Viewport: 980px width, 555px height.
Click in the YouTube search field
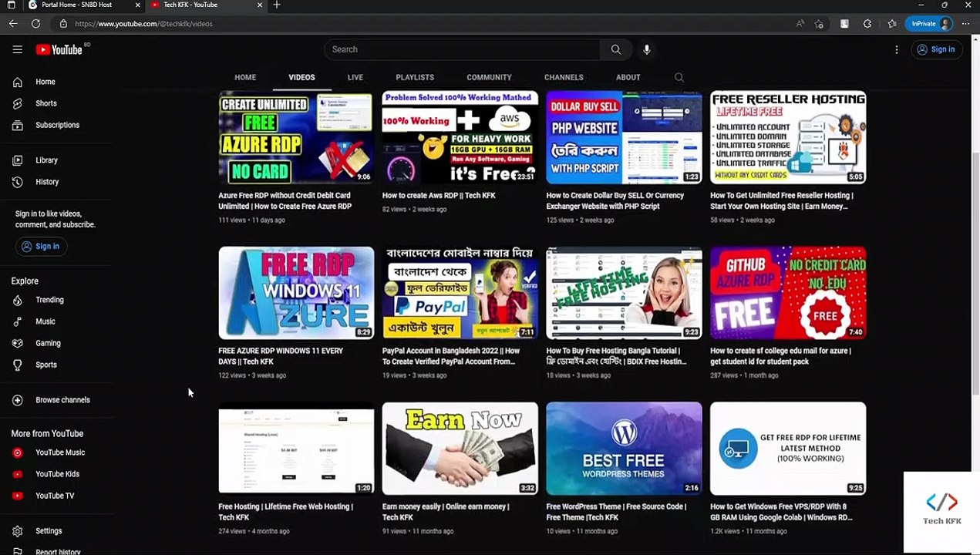463,49
